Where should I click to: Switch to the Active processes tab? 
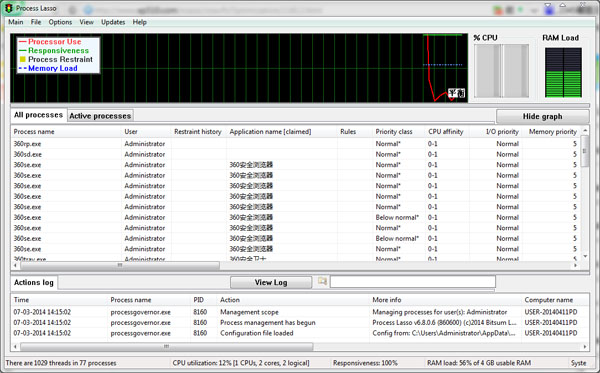[x=100, y=116]
